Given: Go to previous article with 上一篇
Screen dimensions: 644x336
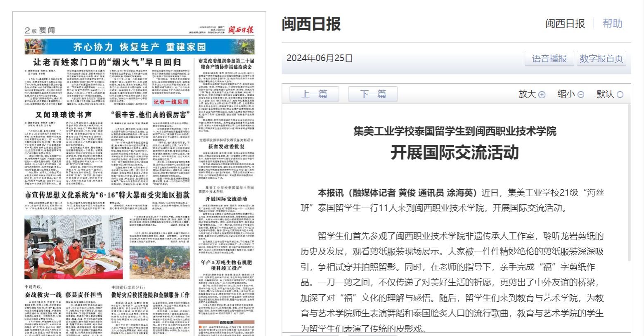Looking at the screenshot, I should coord(314,94).
